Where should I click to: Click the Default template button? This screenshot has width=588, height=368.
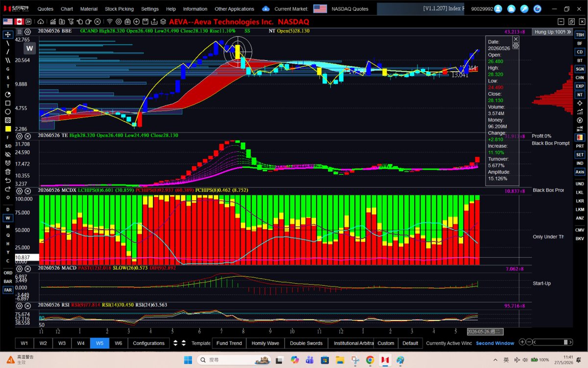411,343
